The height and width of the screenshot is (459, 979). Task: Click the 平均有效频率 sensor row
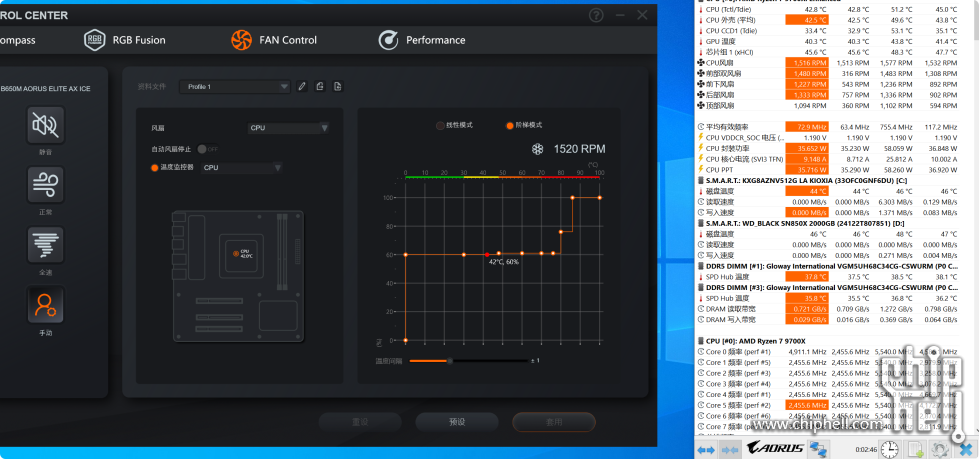coord(827,127)
